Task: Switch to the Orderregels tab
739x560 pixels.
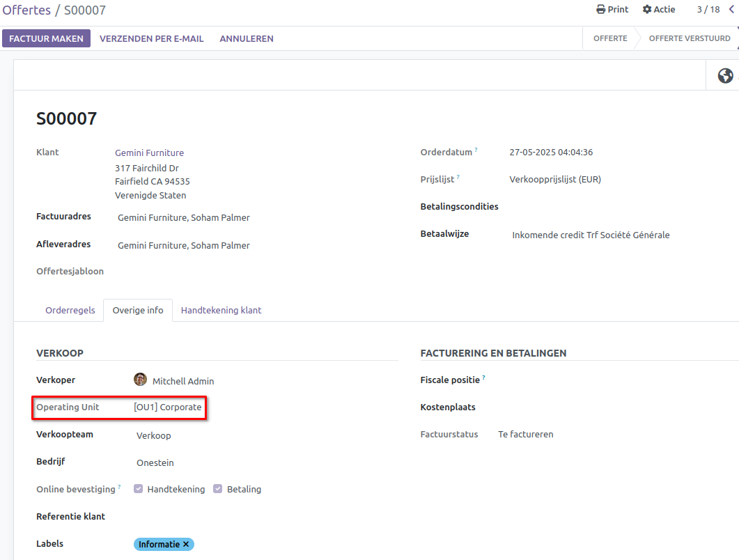Action: coord(70,311)
